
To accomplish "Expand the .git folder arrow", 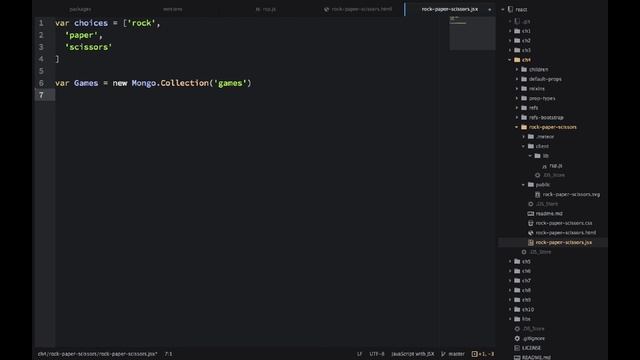I will (510, 21).
